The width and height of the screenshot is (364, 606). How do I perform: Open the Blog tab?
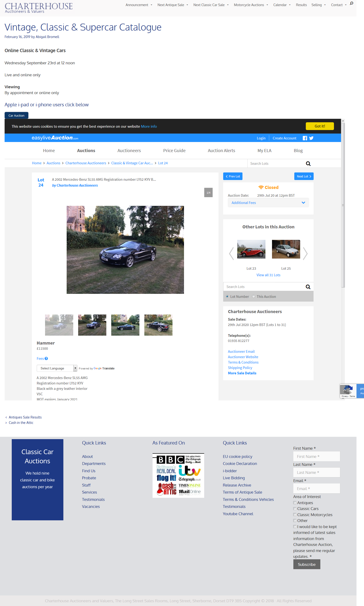(298, 151)
